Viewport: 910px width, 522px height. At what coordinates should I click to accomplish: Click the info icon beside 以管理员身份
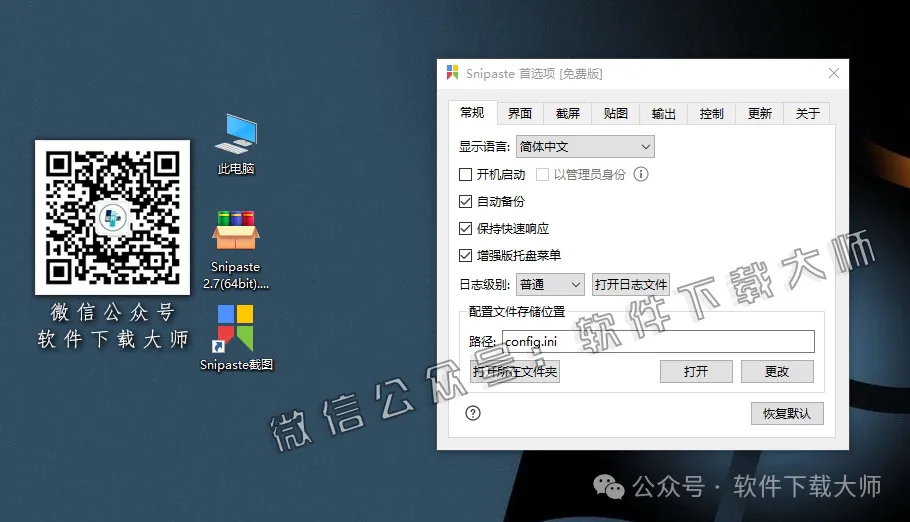coord(641,174)
